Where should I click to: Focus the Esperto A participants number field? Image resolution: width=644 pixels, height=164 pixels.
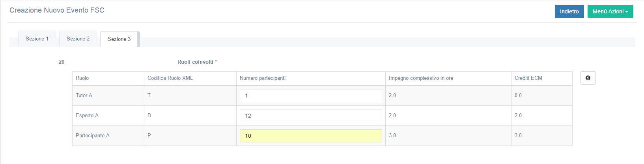311,116
